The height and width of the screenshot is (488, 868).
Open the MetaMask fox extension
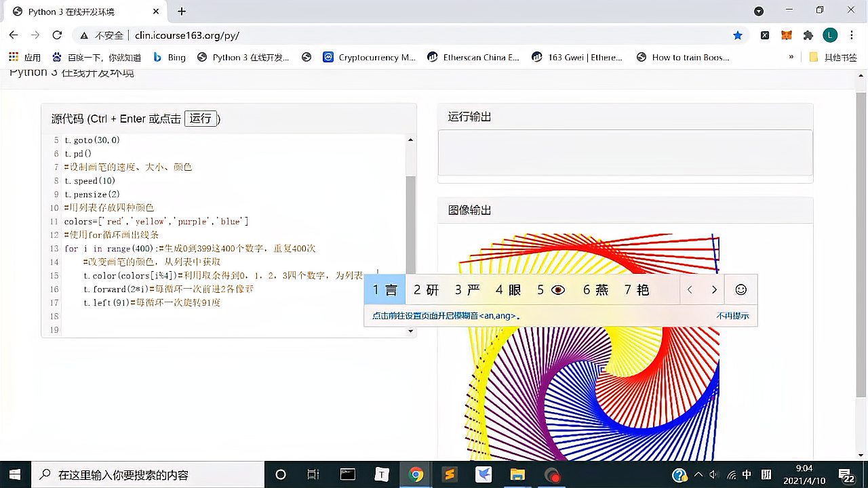tap(786, 35)
